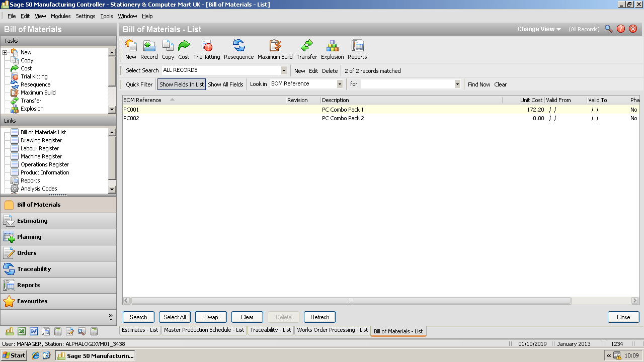Click the 'for' search input field
The image size is (644, 362).
pos(407,84)
